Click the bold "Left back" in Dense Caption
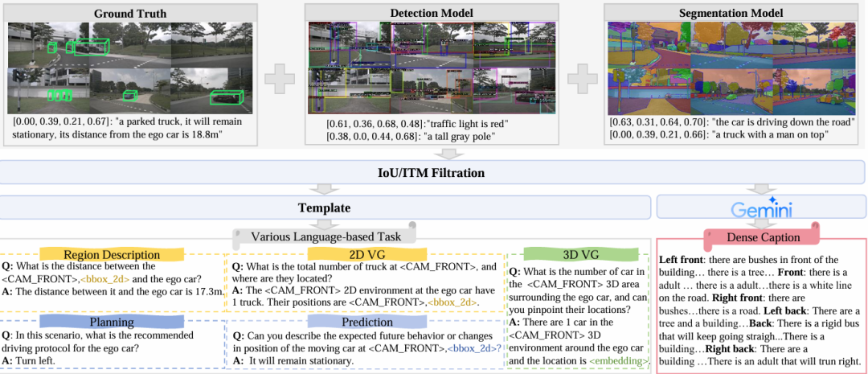The width and height of the screenshot is (868, 374). (784, 310)
